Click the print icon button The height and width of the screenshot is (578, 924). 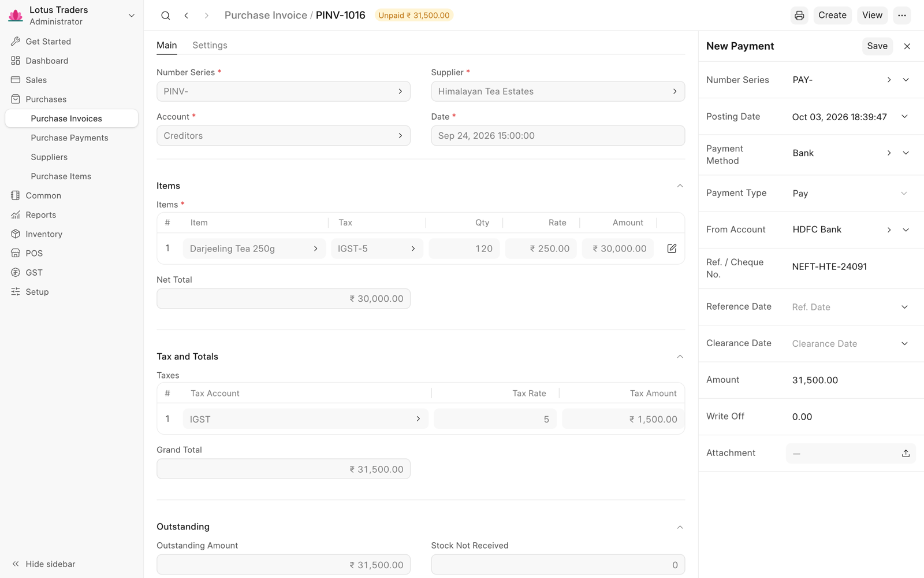[x=799, y=16]
